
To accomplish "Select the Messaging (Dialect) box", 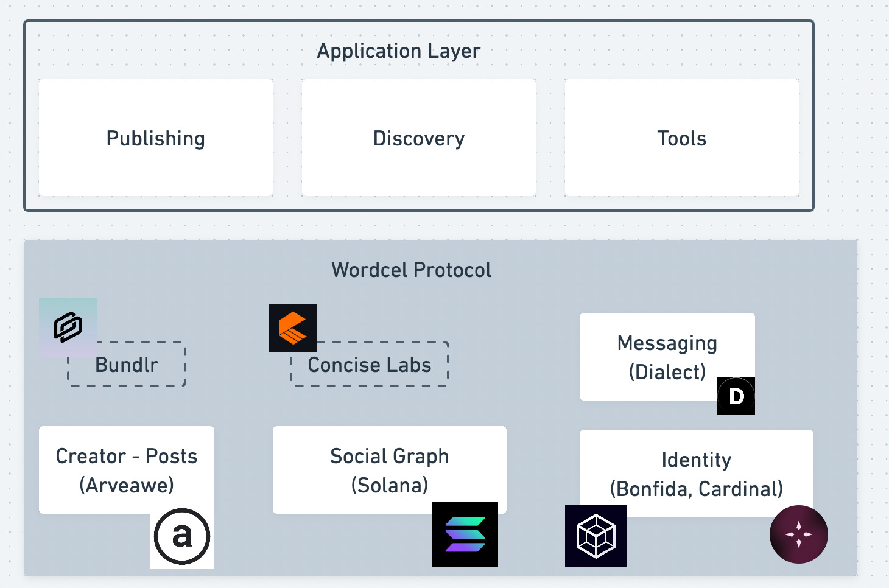I will coord(667,357).
